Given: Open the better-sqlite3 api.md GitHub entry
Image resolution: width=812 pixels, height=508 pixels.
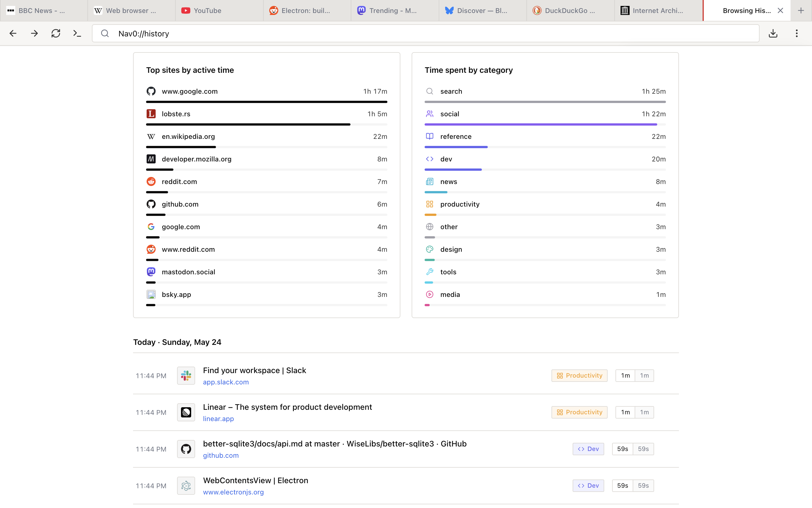Looking at the screenshot, I should 335,443.
